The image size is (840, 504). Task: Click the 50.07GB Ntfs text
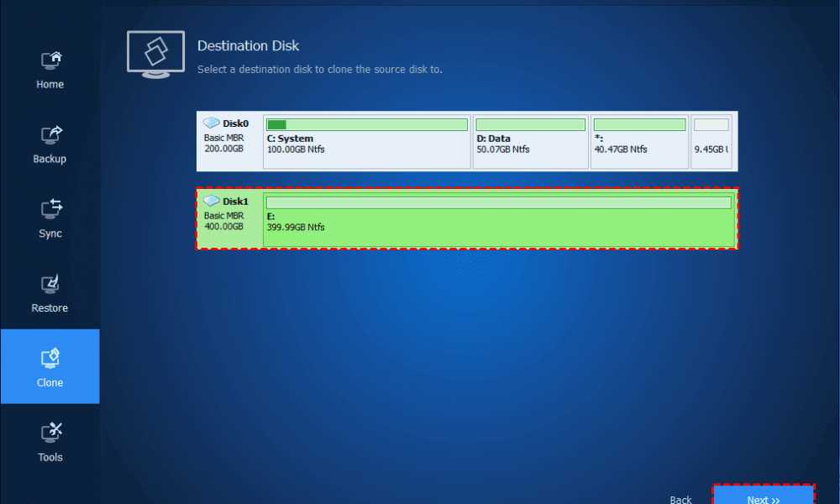click(x=503, y=149)
